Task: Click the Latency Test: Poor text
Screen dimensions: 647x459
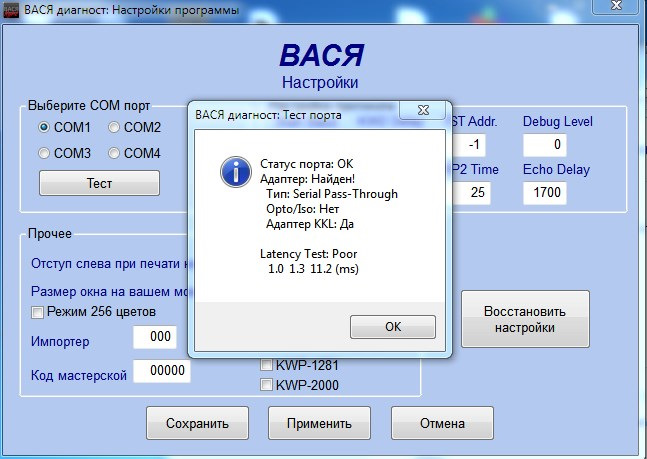Action: (x=309, y=254)
